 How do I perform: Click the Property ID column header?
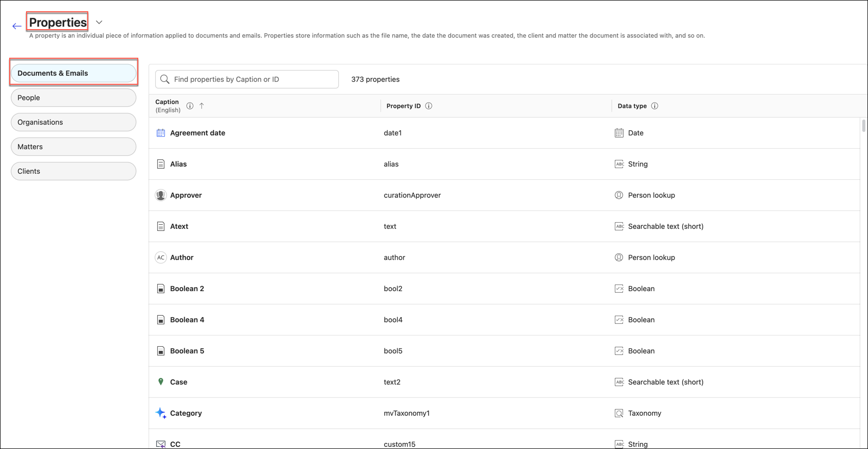click(404, 106)
